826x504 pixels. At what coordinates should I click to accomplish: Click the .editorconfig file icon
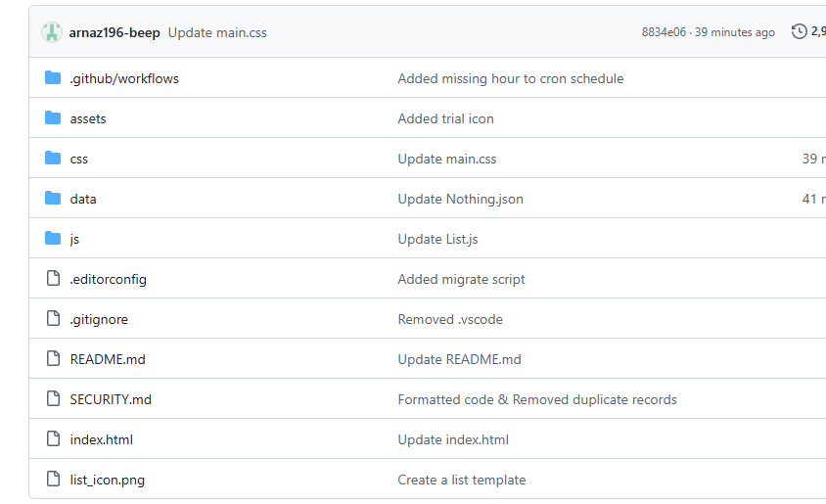[x=53, y=279]
